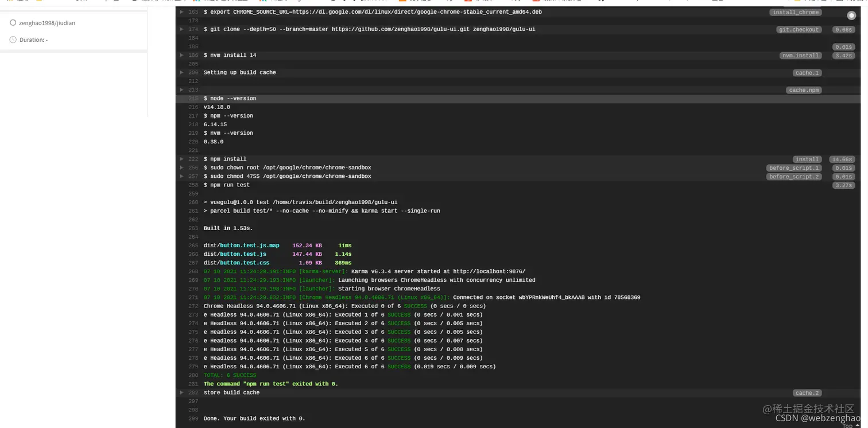Select the '$ node --version' log line

[x=230, y=99]
